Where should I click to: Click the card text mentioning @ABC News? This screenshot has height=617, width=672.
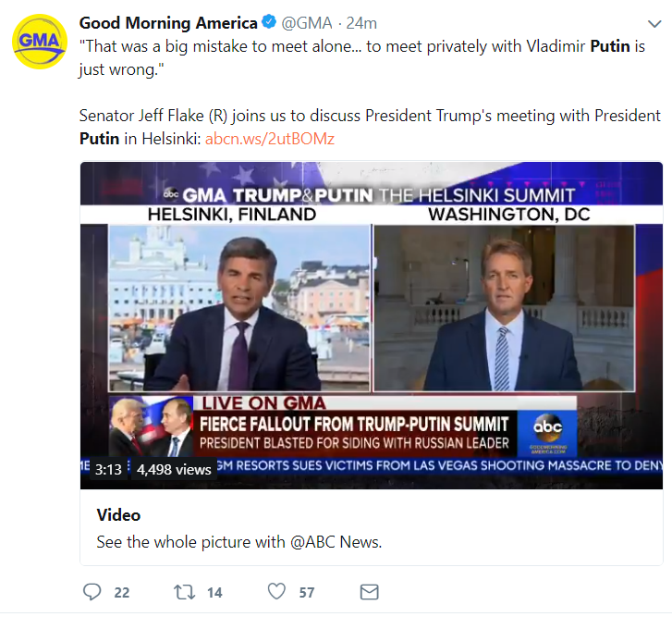click(x=238, y=542)
